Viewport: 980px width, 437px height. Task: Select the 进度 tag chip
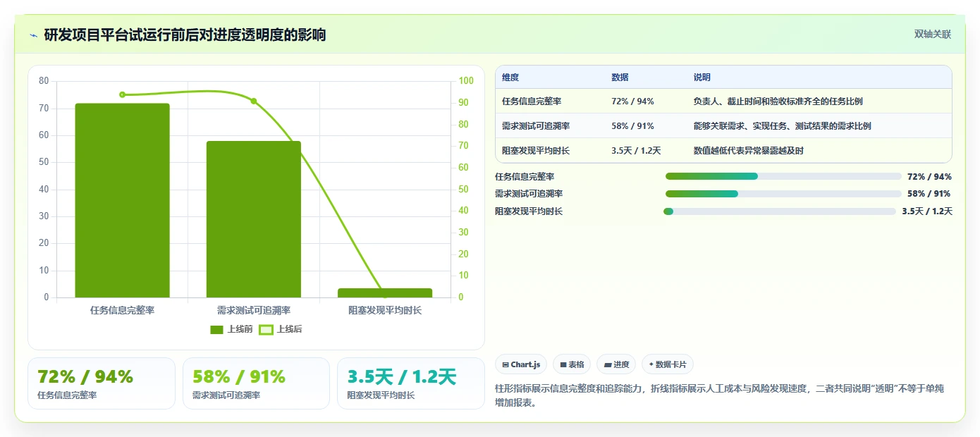pyautogui.click(x=616, y=364)
